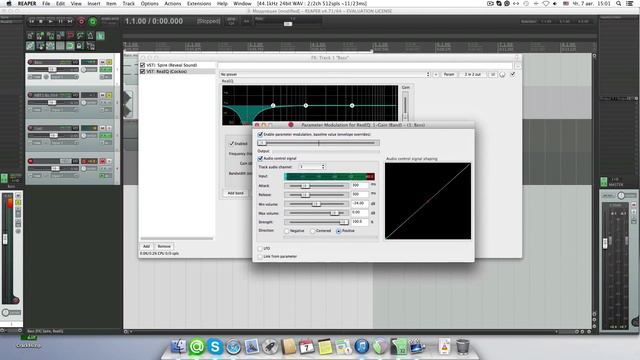
Task: Open the Actions menu
Action: coord(173,4)
